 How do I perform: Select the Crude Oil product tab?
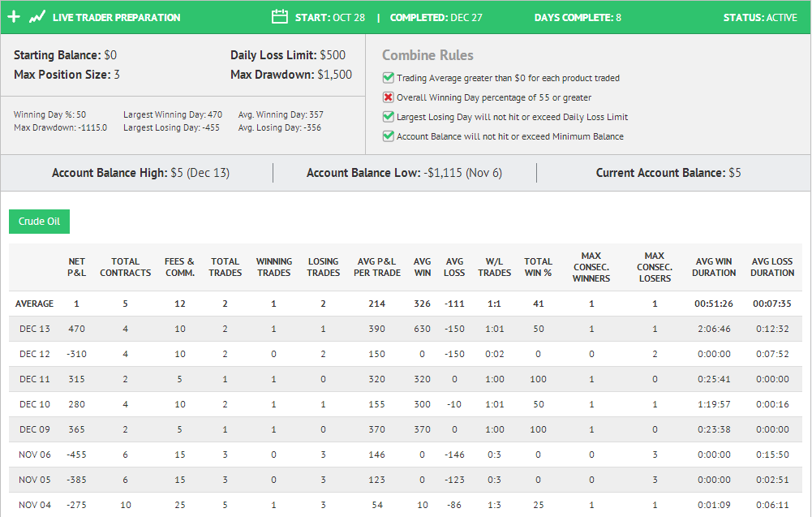[40, 222]
